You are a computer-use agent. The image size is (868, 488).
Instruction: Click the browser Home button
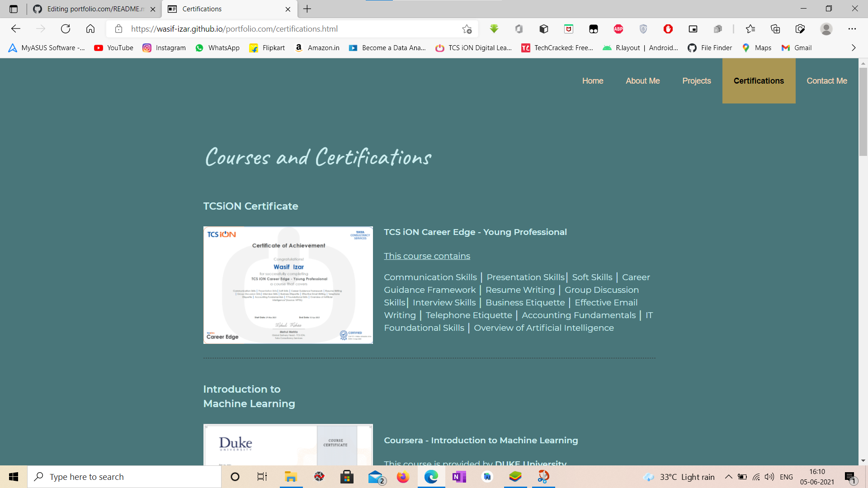90,28
